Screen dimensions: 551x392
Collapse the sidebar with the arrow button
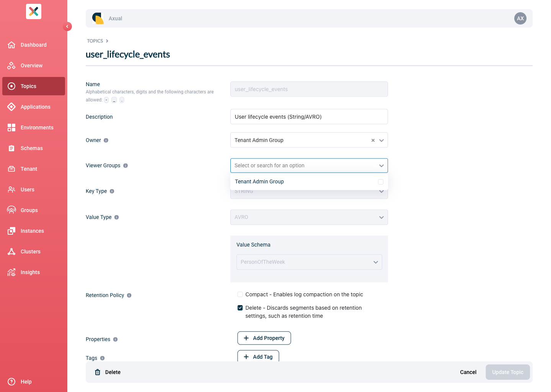(67, 26)
